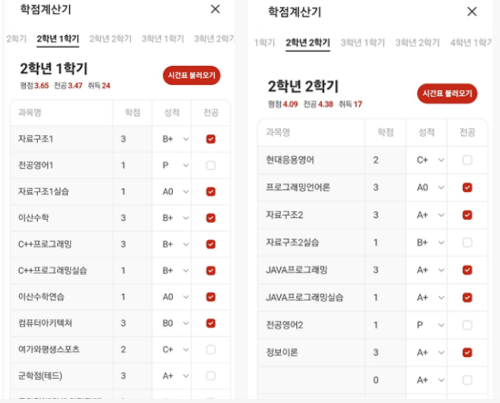
Task: Expand the A0 grade dropdown for 프로그래밍언어론
Action: pos(427,188)
